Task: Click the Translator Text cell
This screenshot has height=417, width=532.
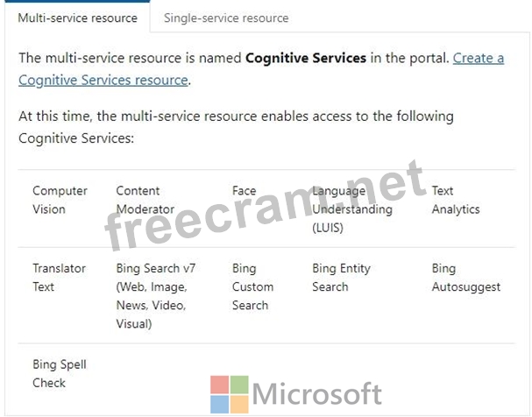Action: pyautogui.click(x=57, y=278)
